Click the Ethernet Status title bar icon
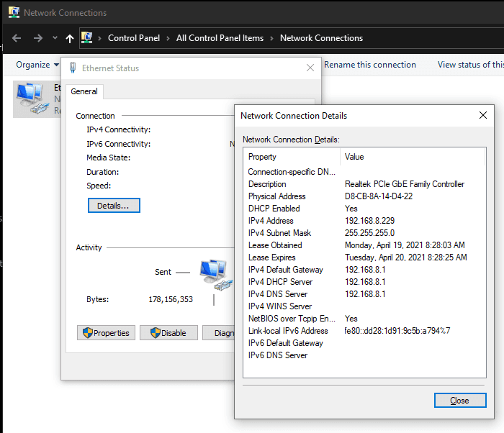The width and height of the screenshot is (504, 433). pyautogui.click(x=72, y=68)
